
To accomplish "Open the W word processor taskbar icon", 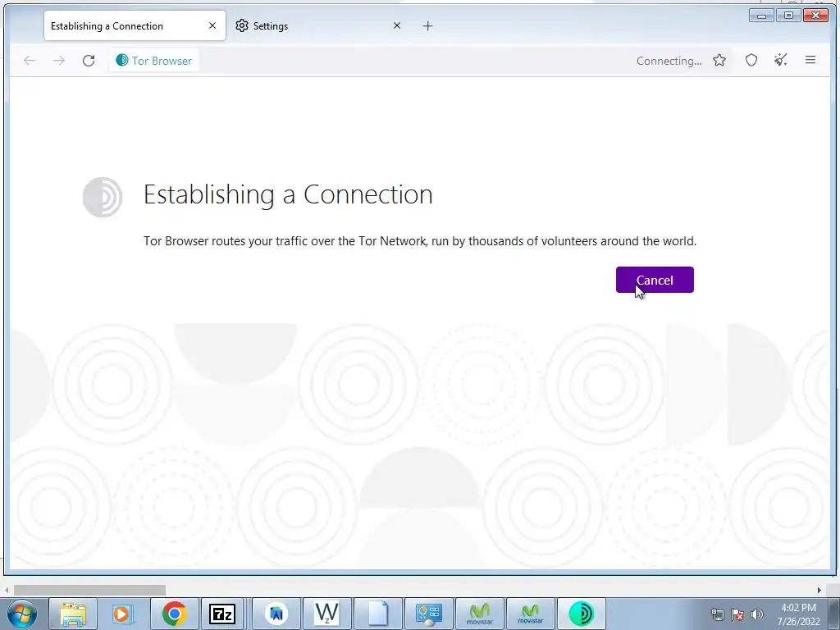I will (x=326, y=614).
